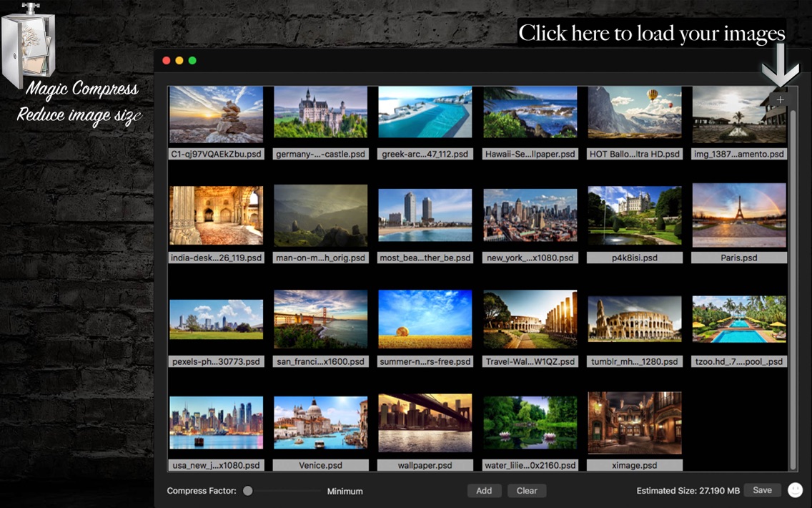Adjust the Compress Factor slider knob
Viewport: 812px width, 508px height.
coord(247,491)
